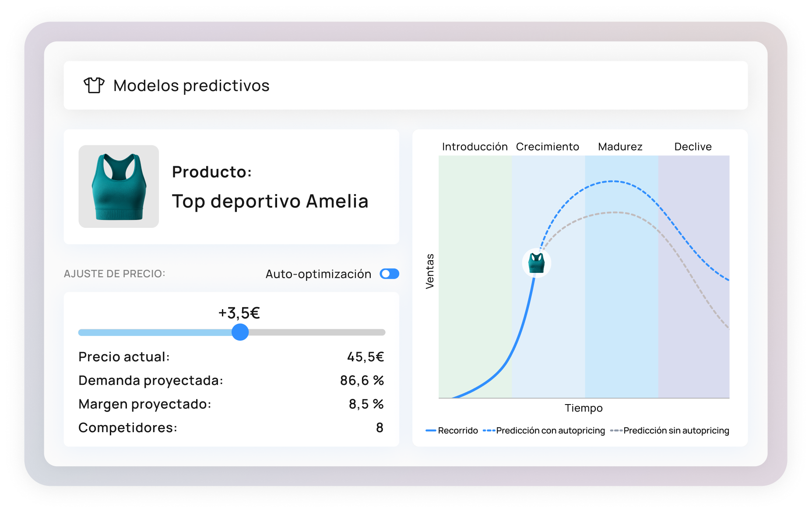Click the +3,5€ slider value label
Screen dimensions: 812x513
coord(239,313)
